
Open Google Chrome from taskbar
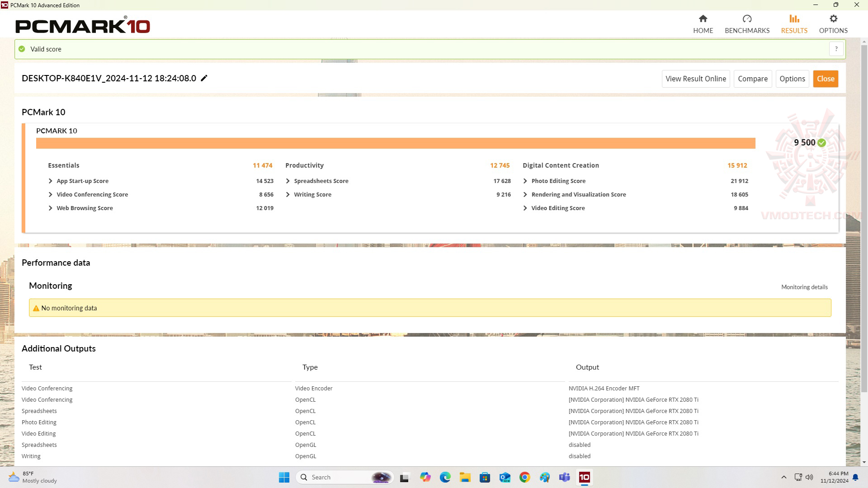click(x=524, y=477)
